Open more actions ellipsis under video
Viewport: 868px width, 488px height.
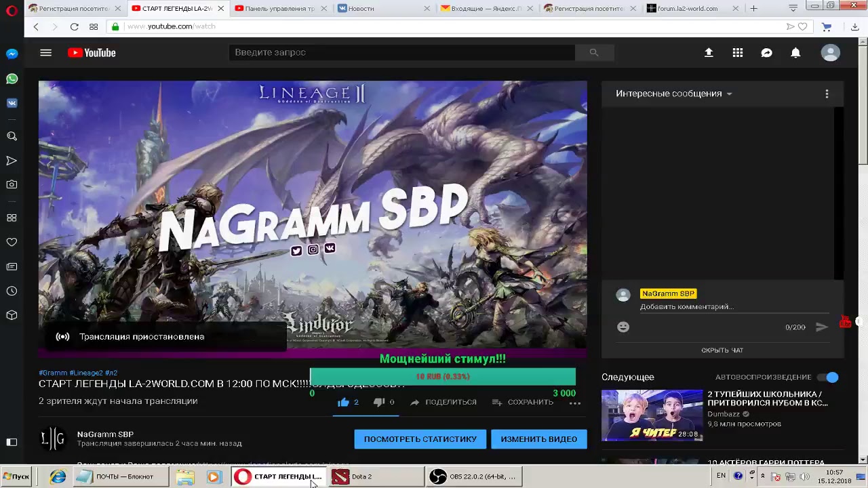click(x=575, y=403)
